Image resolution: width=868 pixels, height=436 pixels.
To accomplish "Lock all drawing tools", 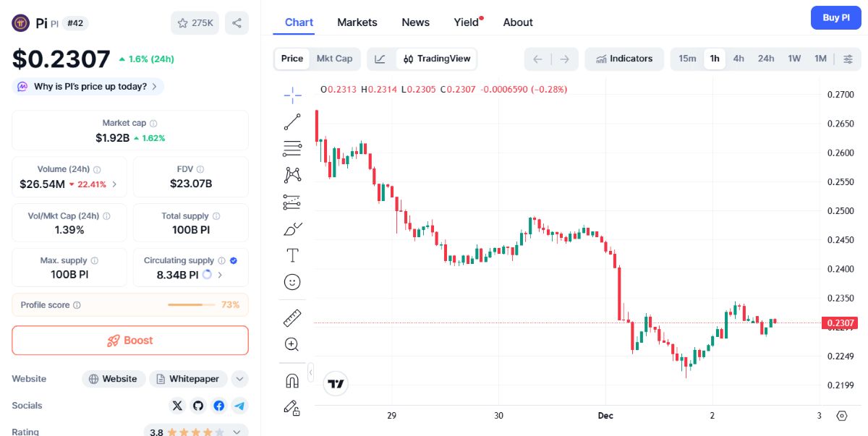I will (292, 408).
